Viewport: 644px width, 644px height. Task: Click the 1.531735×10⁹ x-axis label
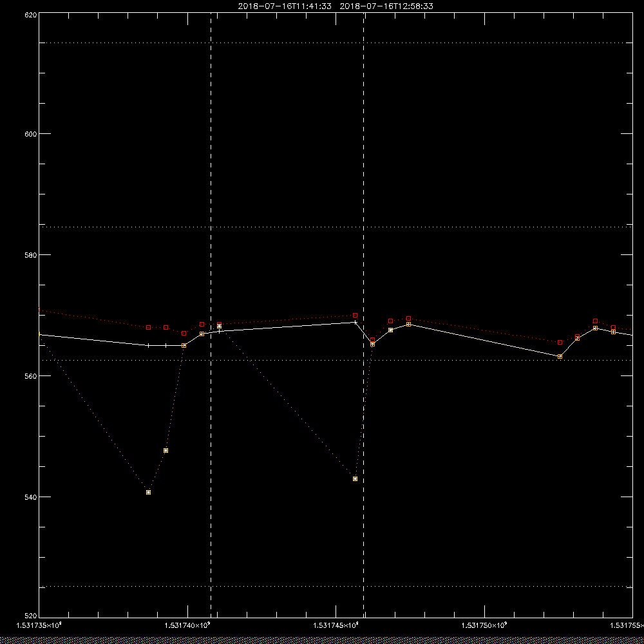[39, 625]
